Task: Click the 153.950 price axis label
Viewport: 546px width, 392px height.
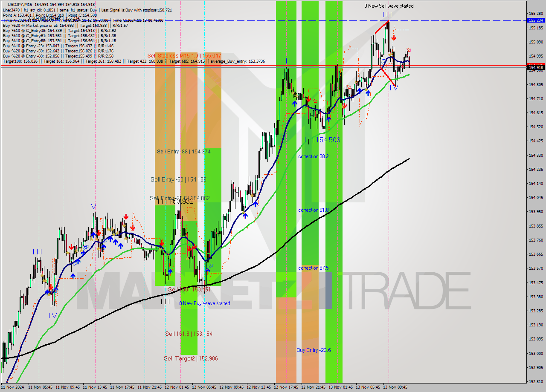Action: [536, 212]
